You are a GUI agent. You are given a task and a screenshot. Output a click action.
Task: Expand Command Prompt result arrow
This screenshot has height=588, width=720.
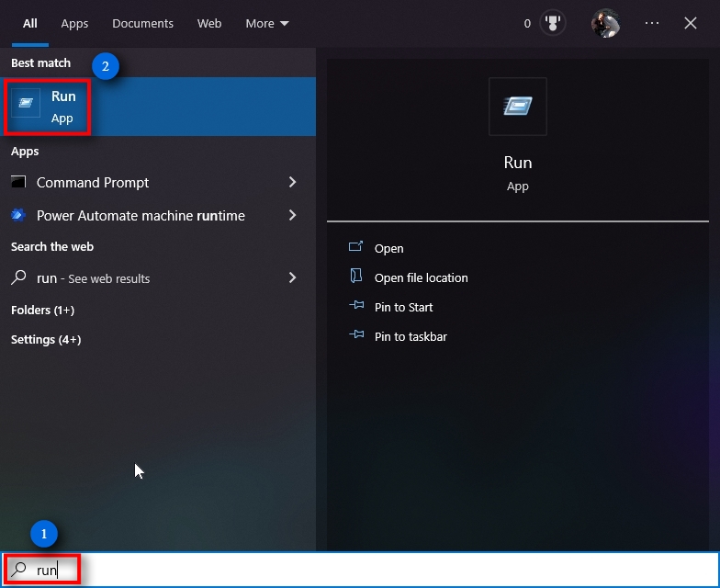(292, 182)
